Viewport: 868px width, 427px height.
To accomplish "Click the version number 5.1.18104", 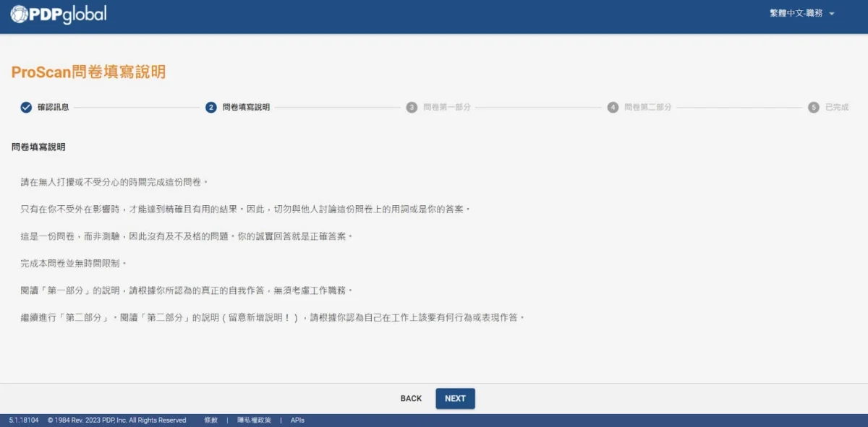I will [23, 420].
